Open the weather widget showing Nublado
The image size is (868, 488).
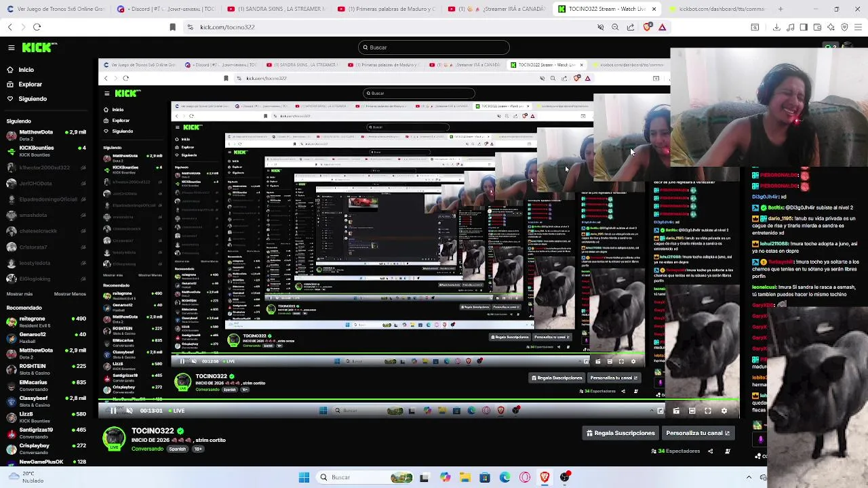[27, 477]
